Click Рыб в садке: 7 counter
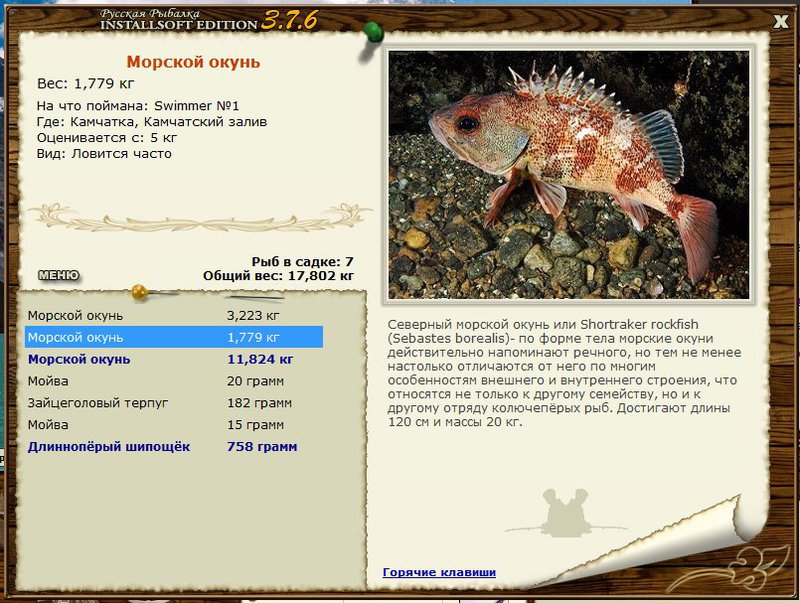This screenshot has height=603, width=800. (303, 262)
